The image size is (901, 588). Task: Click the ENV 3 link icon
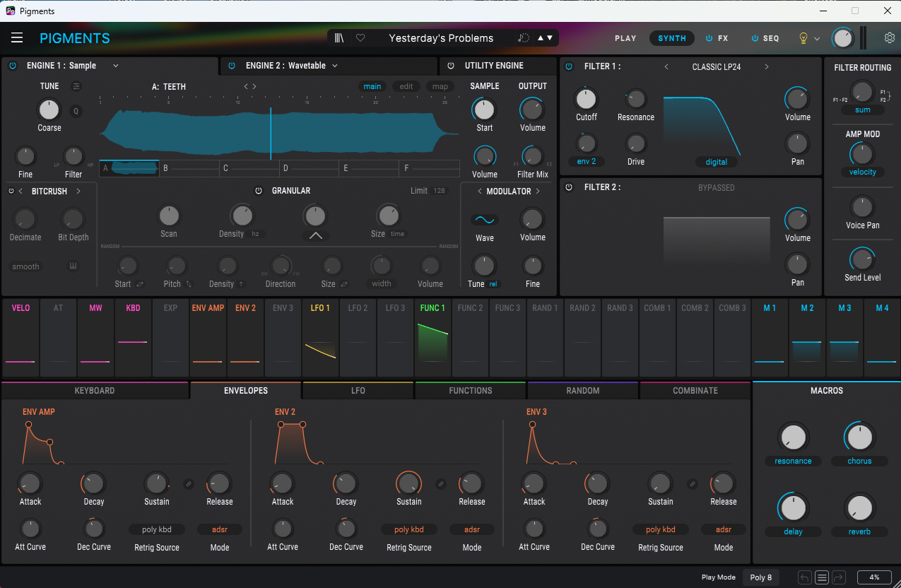692,484
